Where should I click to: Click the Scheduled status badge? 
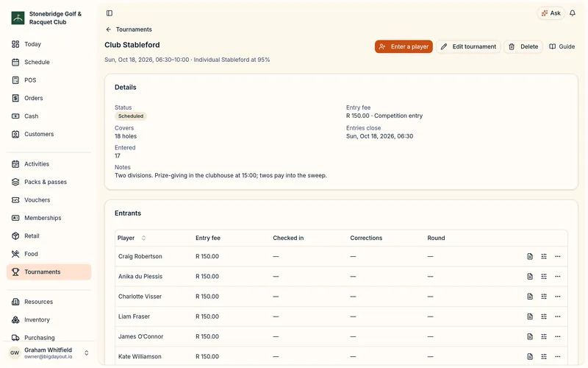pos(131,116)
